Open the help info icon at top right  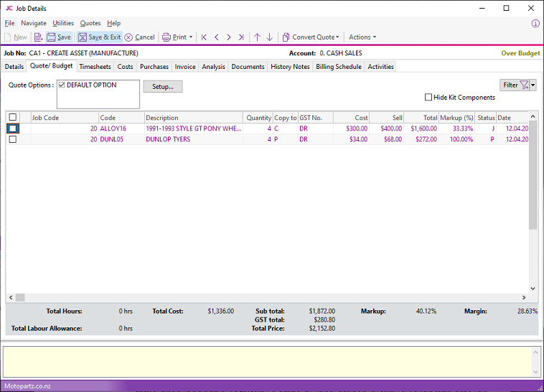(535, 23)
